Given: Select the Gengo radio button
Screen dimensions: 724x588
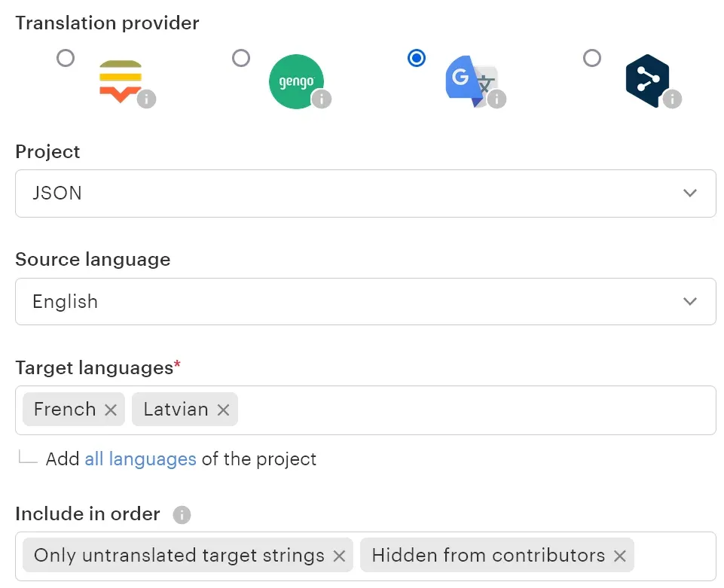Looking at the screenshot, I should [241, 58].
